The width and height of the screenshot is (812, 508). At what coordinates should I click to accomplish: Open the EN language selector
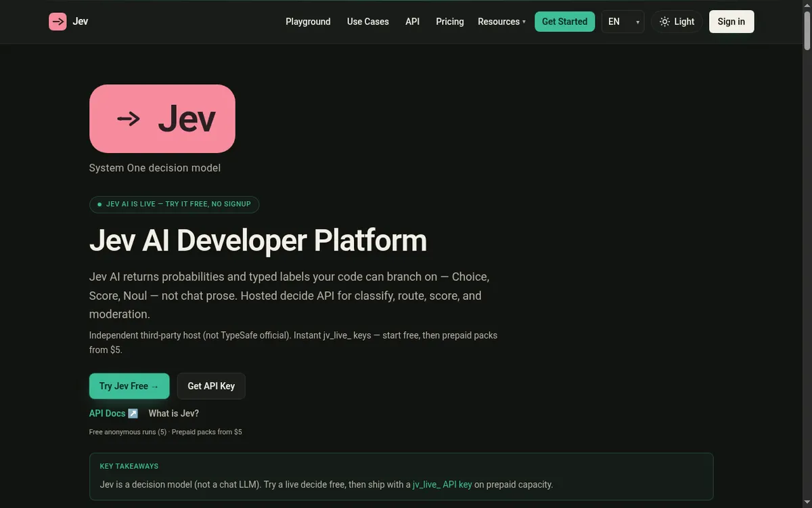tap(623, 22)
